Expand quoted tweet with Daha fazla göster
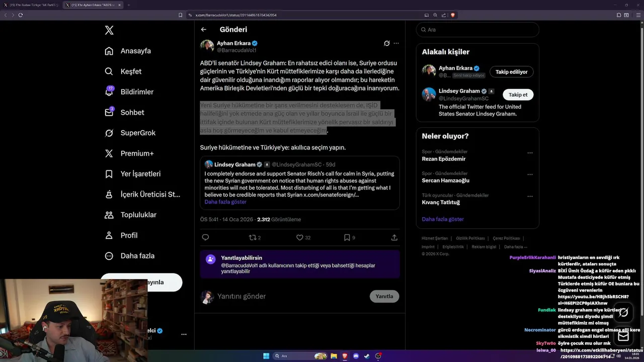This screenshot has height=362, width=644. pyautogui.click(x=225, y=202)
